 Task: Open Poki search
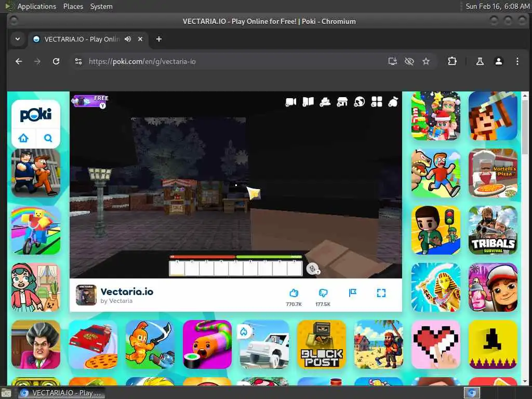(48, 138)
